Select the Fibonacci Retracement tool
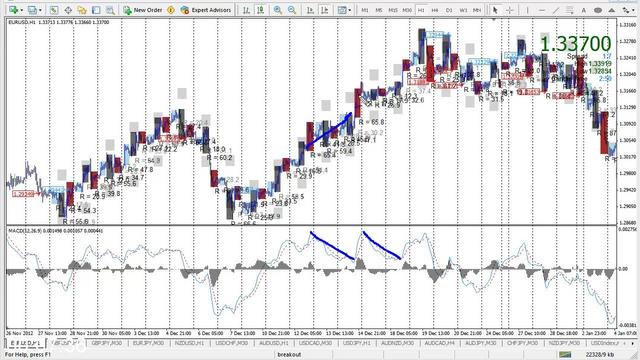Viewport: 640px width, 360px height. (x=570, y=10)
